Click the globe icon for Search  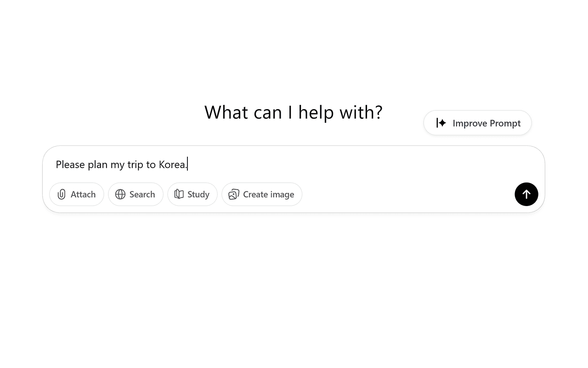pos(120,195)
